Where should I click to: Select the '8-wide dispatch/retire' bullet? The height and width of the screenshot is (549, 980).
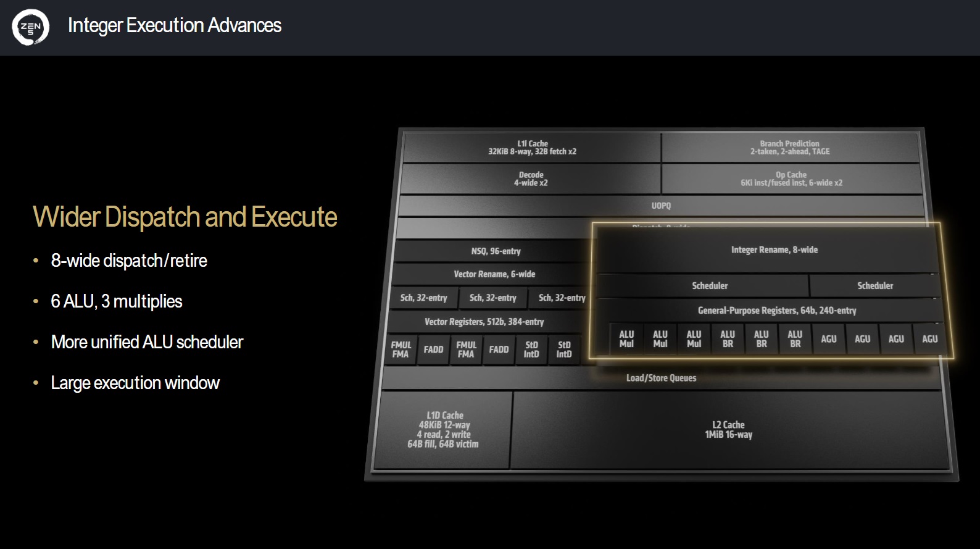[129, 261]
